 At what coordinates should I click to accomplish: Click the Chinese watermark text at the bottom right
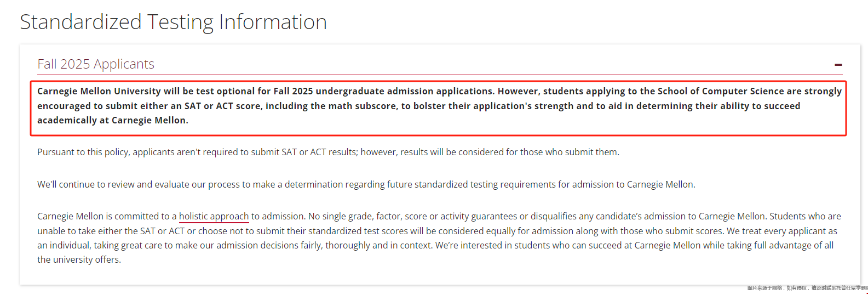807,288
